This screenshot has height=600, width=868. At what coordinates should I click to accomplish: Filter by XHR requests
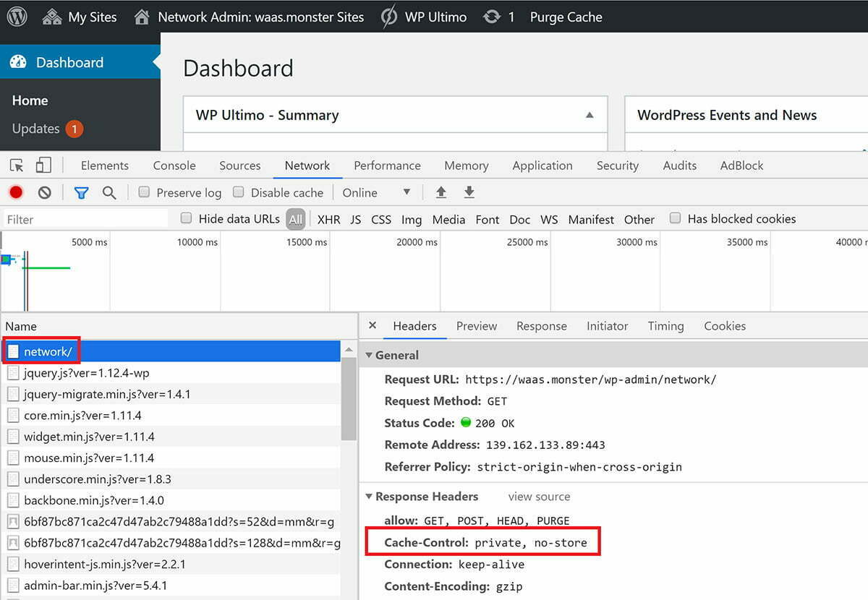(x=329, y=219)
